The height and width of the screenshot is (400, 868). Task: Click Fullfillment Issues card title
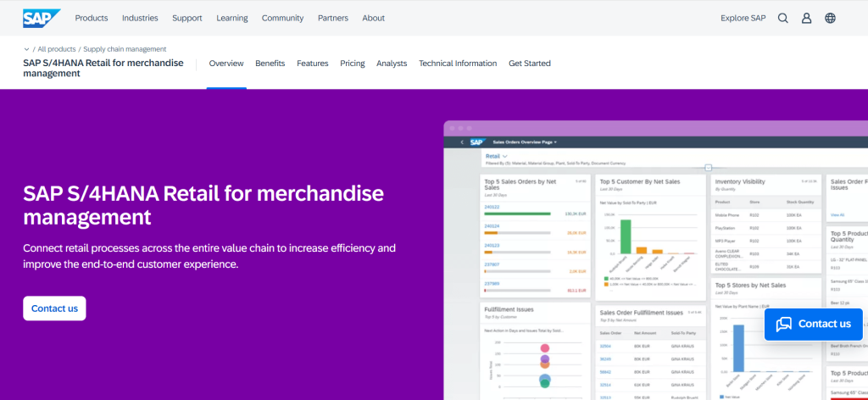pos(509,310)
